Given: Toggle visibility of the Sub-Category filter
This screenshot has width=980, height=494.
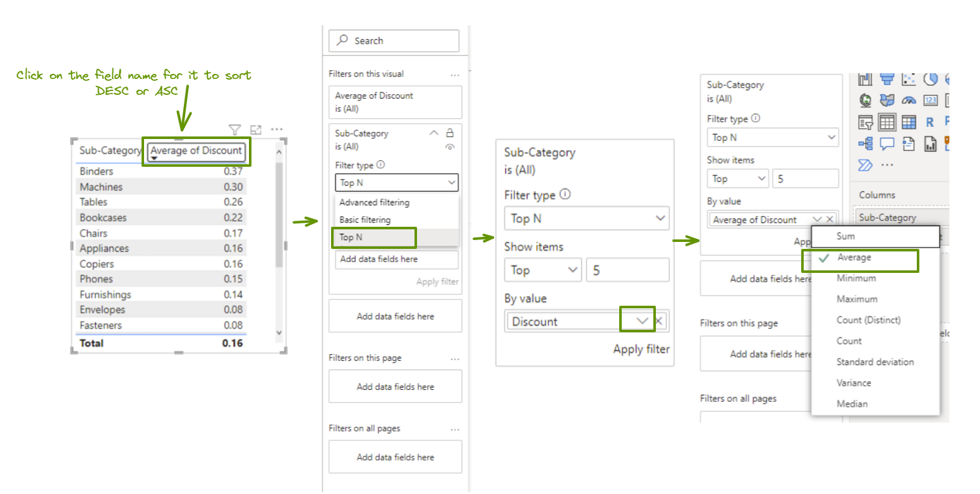Looking at the screenshot, I should tap(449, 147).
